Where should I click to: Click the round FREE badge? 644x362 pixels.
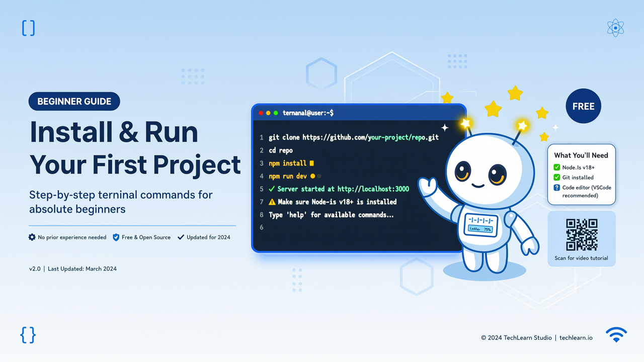click(x=584, y=106)
